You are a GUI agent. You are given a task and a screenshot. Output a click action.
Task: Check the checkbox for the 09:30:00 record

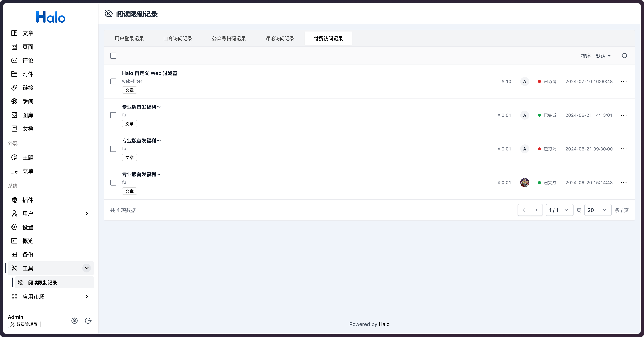point(113,149)
